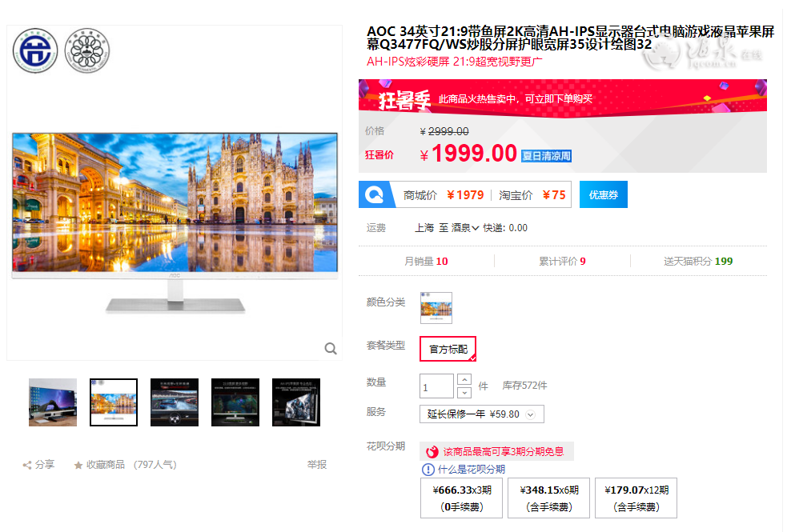The image size is (787, 532).
Task: Expand the 上海 至 酒泉 shipping destination selector
Action: click(447, 228)
